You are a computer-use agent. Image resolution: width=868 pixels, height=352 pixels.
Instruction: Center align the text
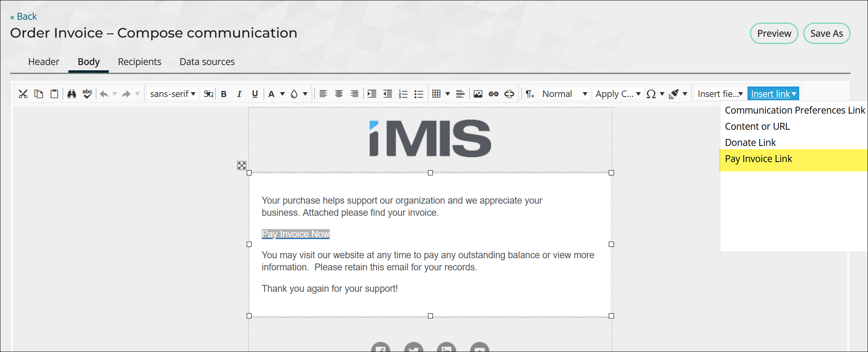339,94
